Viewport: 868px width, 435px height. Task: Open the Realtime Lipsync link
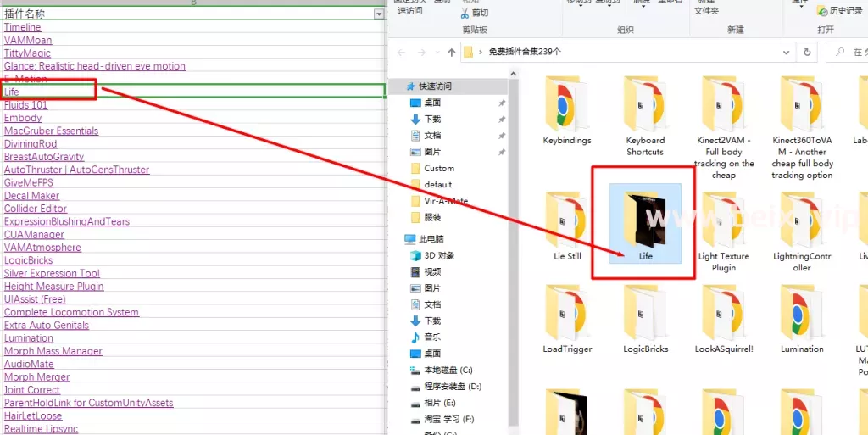pos(41,429)
